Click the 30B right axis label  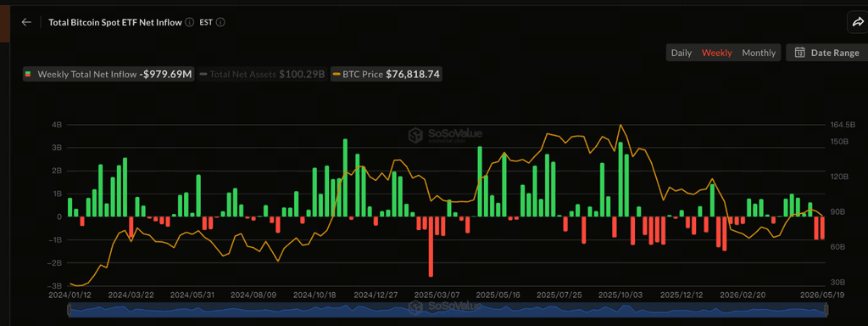pos(837,282)
